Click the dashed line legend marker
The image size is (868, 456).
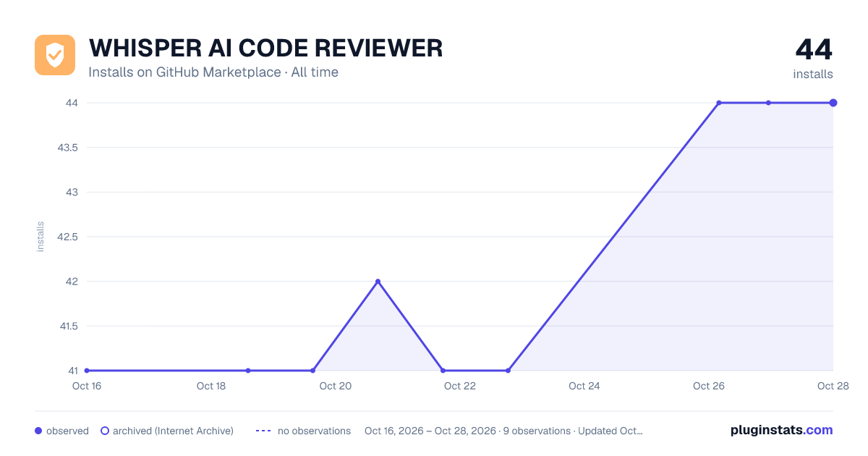click(x=263, y=431)
